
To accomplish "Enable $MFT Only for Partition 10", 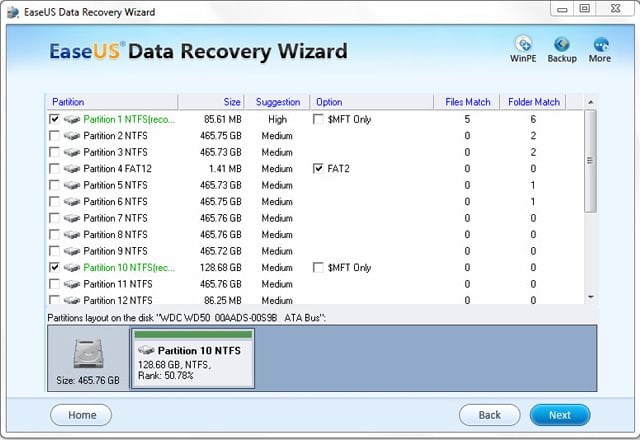I will [318, 267].
